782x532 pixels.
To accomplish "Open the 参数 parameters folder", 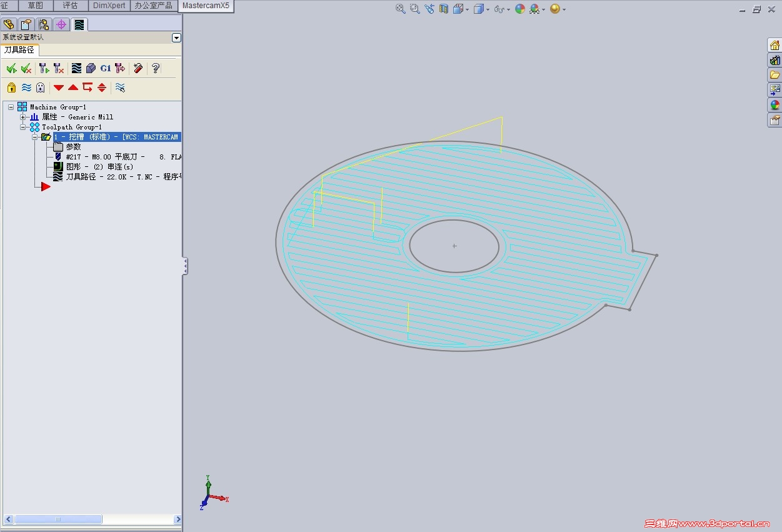I will tap(73, 147).
